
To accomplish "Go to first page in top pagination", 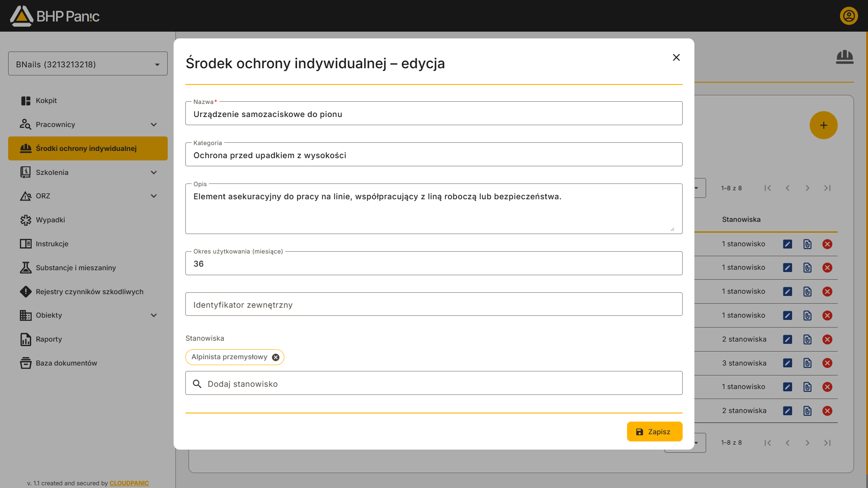I will click(768, 188).
